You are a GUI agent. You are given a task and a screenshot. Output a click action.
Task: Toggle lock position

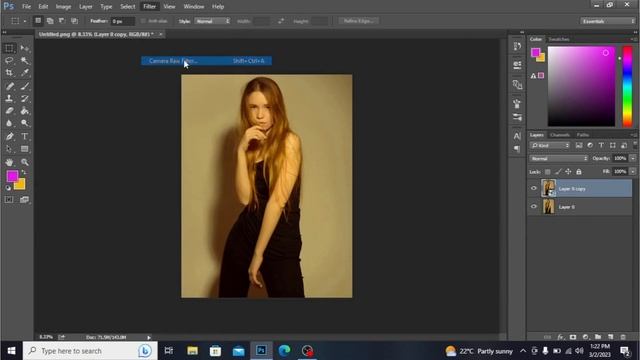[x=568, y=172]
